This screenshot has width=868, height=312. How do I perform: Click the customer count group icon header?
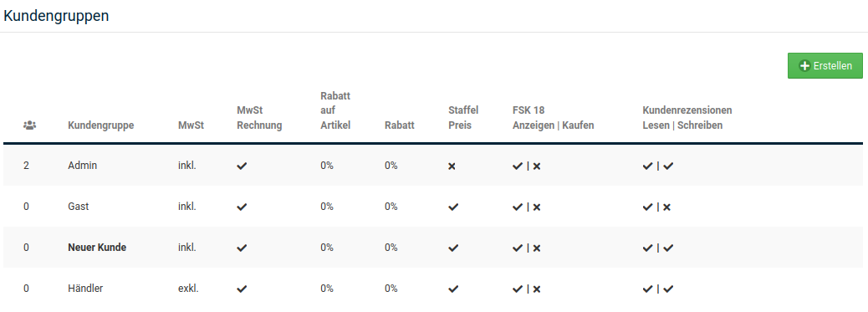coord(29,125)
